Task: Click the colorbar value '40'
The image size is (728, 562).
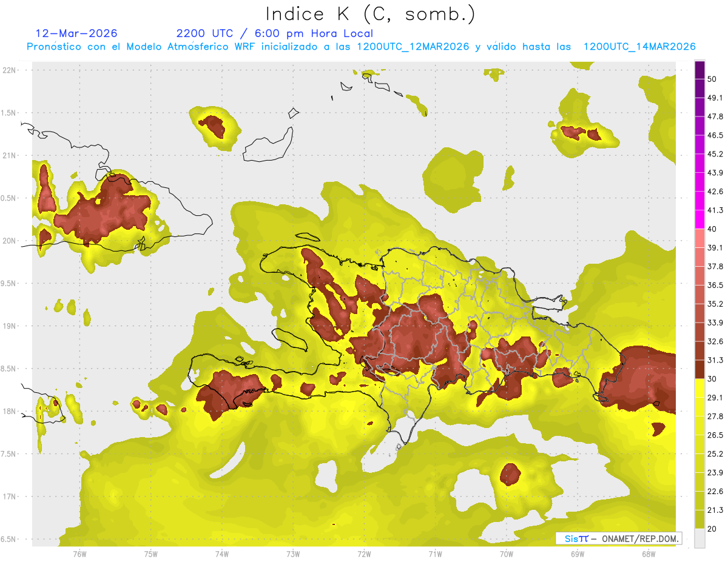Action: pos(712,229)
